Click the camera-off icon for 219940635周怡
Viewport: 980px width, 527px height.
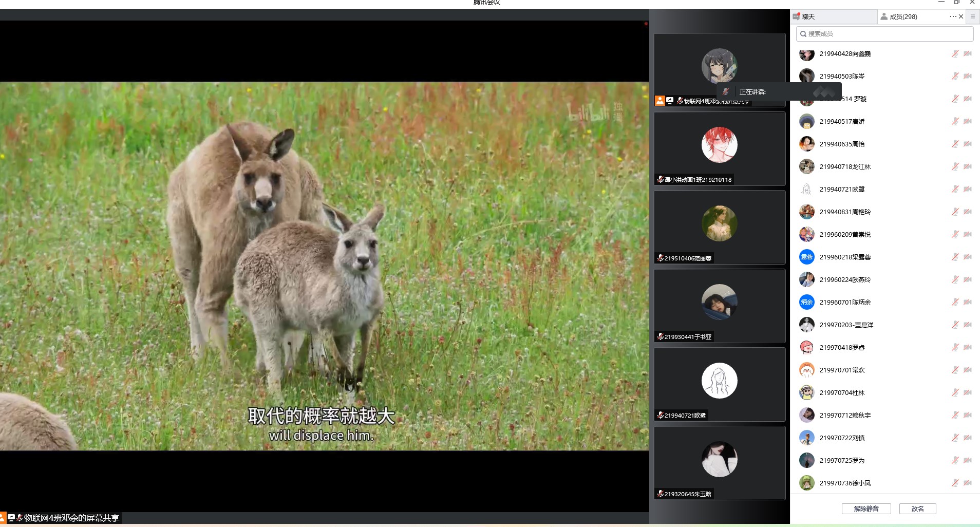pos(968,144)
